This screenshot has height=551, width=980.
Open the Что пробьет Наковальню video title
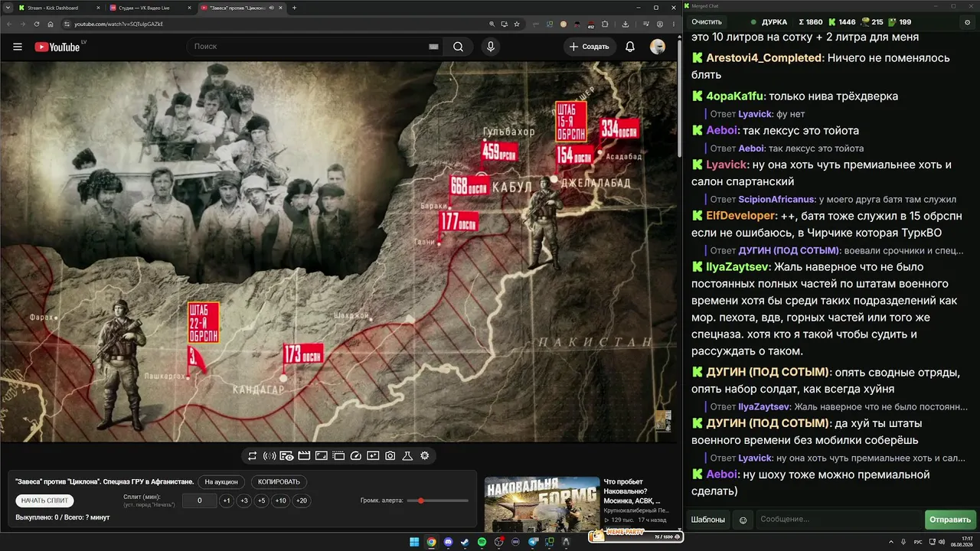637,491
